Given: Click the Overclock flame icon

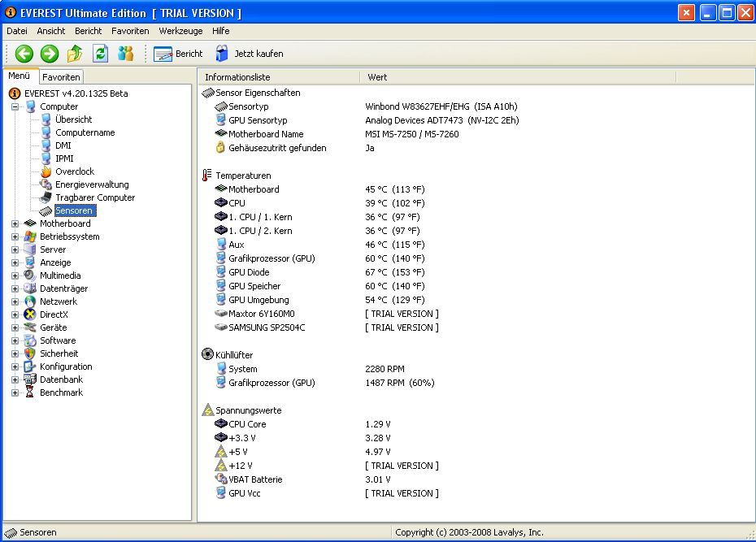Looking at the screenshot, I should [46, 171].
